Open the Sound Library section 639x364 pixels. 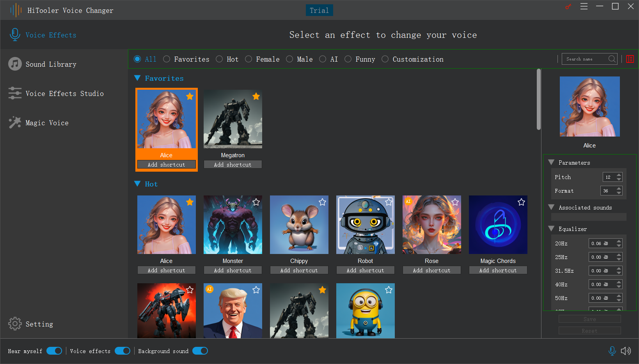[x=51, y=64]
